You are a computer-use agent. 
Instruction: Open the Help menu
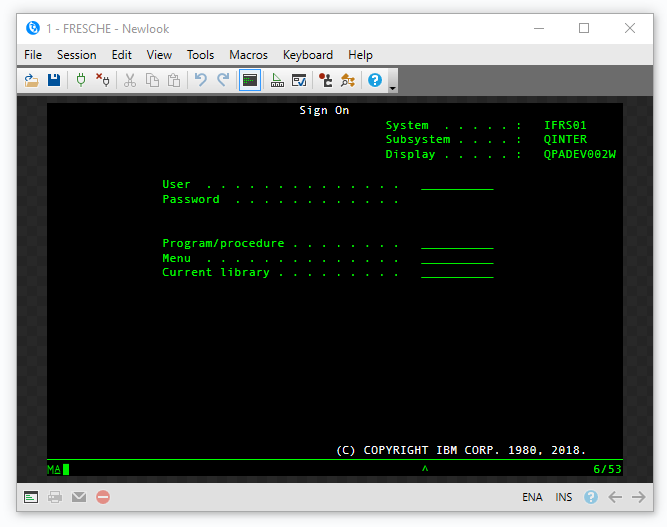360,55
